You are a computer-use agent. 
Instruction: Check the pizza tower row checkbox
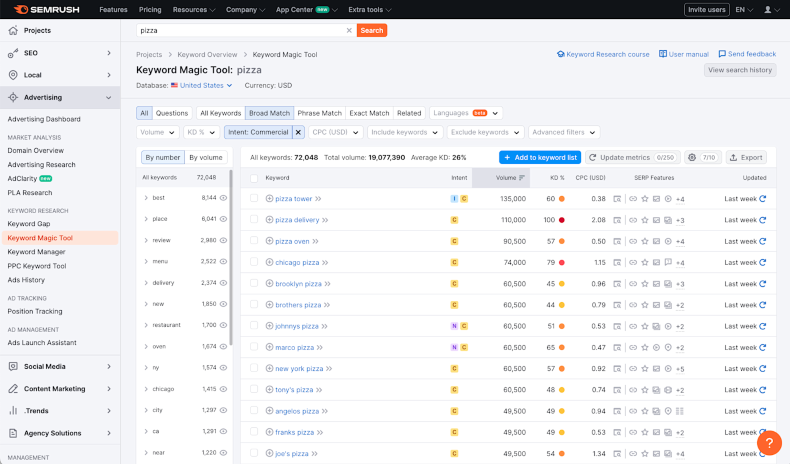point(254,198)
